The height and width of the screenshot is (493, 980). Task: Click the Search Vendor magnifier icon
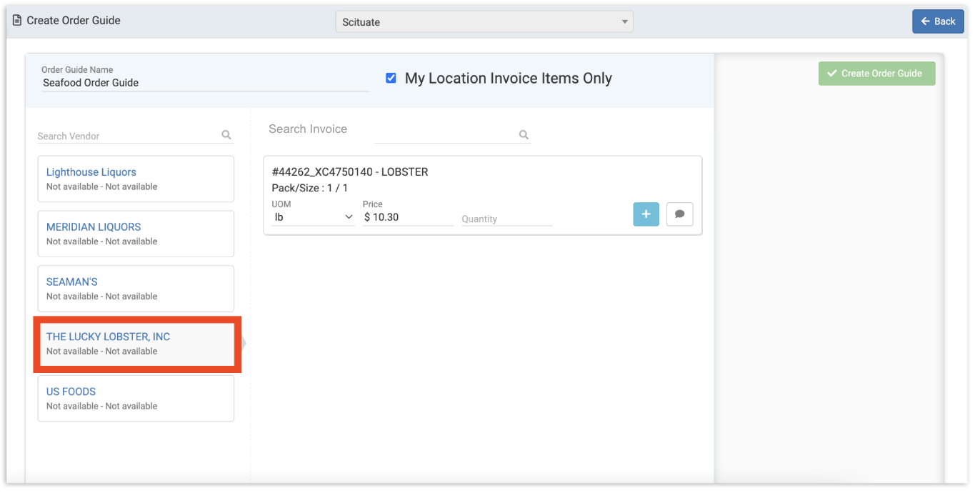click(226, 135)
